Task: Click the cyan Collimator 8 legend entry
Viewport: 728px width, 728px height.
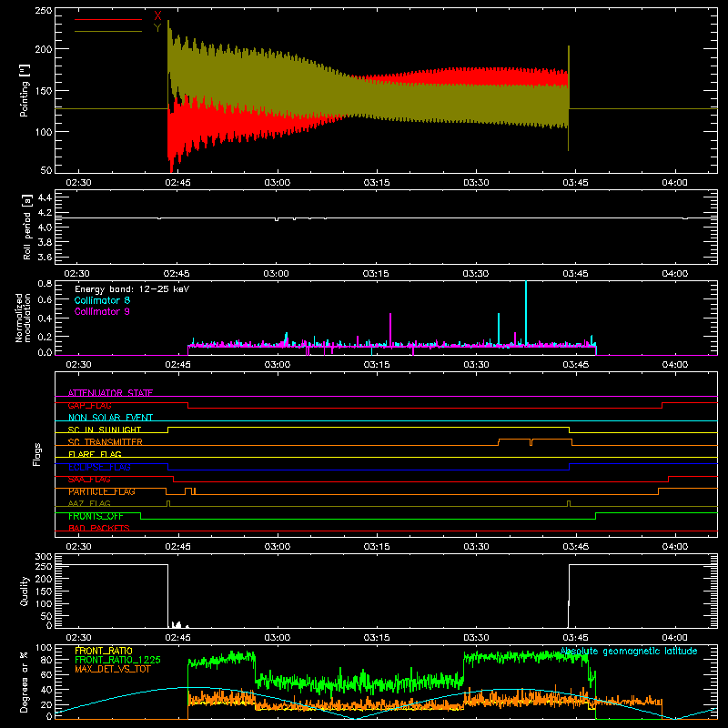Action: (x=102, y=300)
